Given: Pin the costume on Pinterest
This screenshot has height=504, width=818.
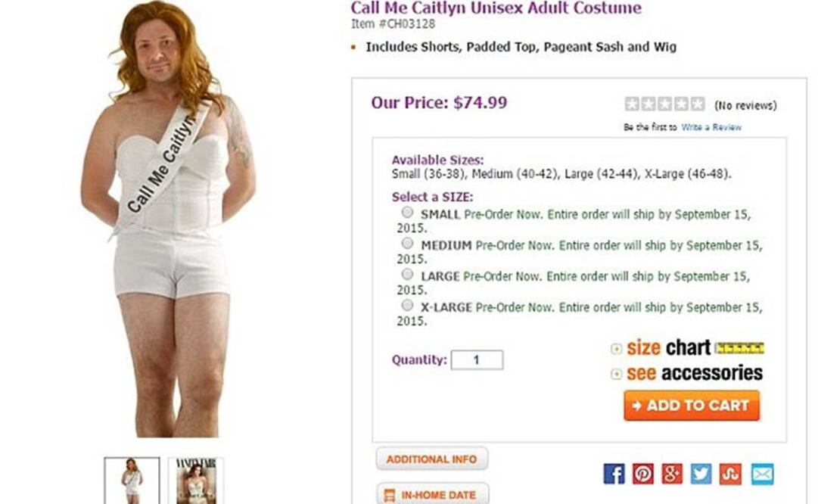Looking at the screenshot, I should click(642, 474).
